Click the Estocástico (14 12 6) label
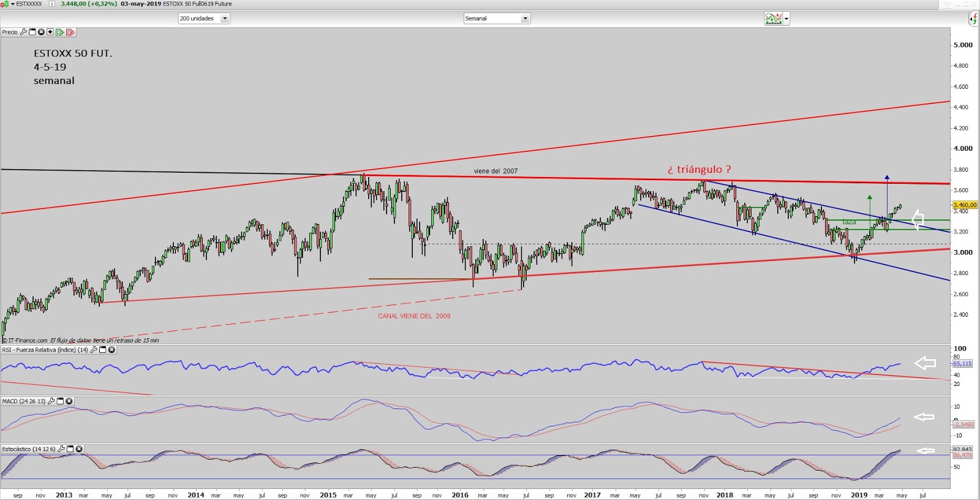This screenshot has height=500, width=980. pos(29,449)
